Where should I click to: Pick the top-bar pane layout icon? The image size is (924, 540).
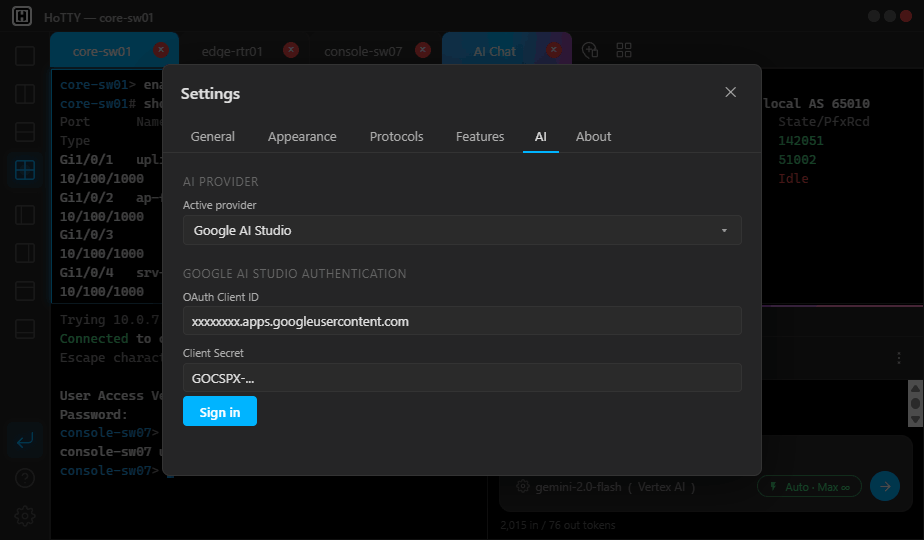(x=25, y=291)
